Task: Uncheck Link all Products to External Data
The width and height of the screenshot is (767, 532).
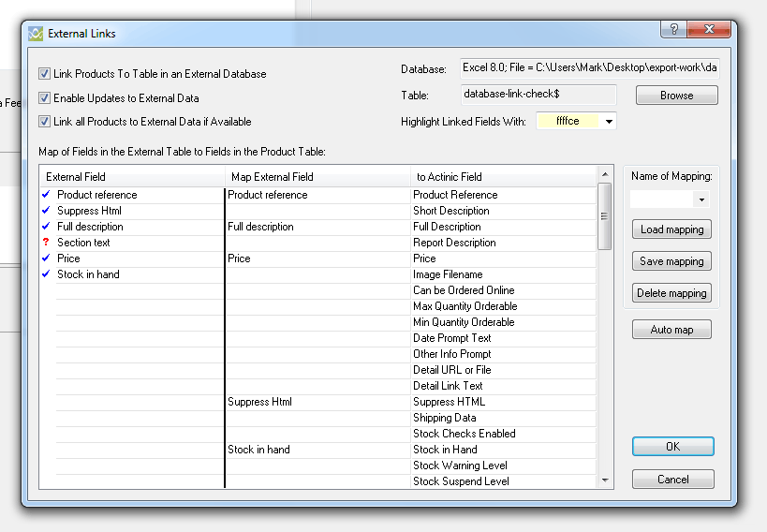Action: (45, 122)
